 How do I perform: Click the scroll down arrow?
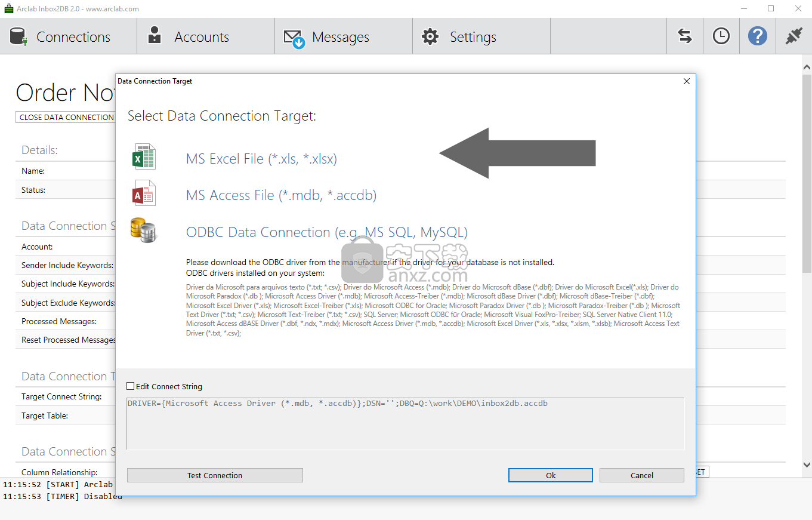coord(807,464)
